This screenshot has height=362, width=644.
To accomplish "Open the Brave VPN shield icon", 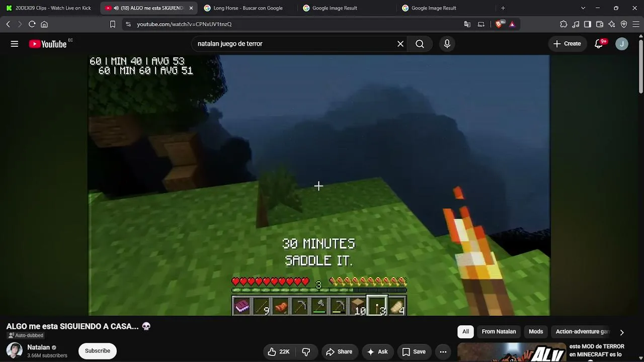I will click(624, 24).
